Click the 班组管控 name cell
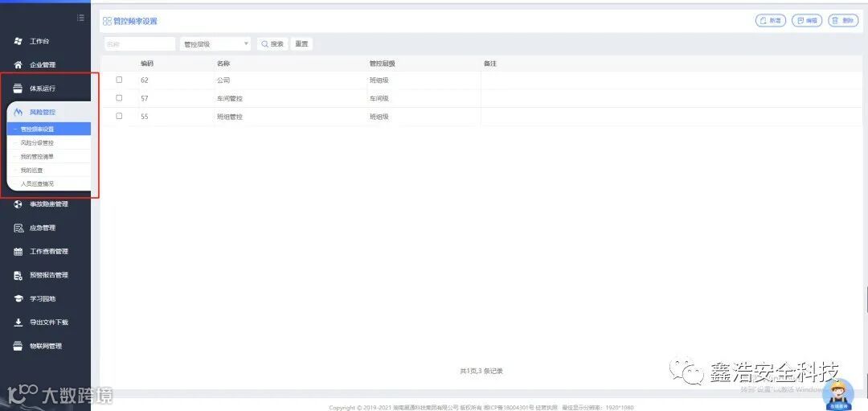 (x=230, y=117)
